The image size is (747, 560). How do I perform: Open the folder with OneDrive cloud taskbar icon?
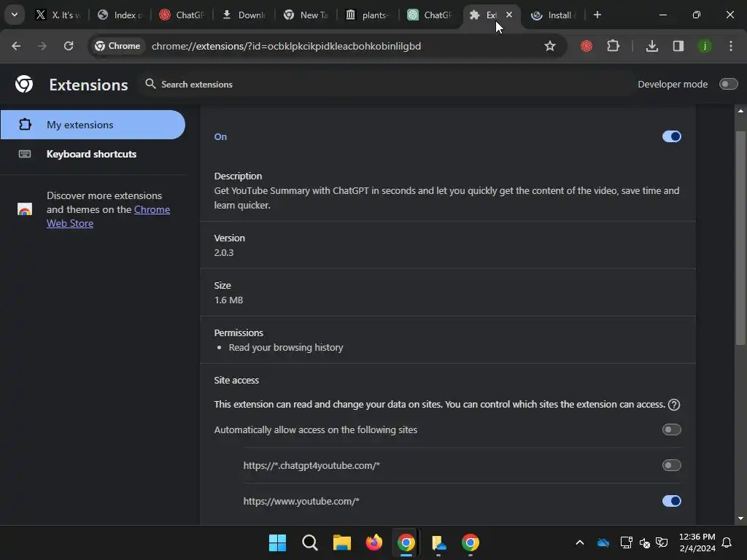click(x=438, y=542)
